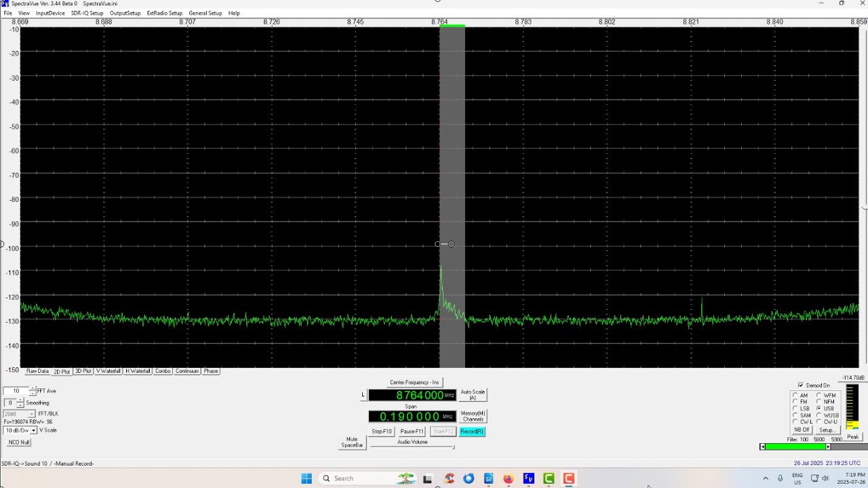Open the SDR-IQ Setup menu
Viewport: 868px width, 488px height.
tap(87, 14)
